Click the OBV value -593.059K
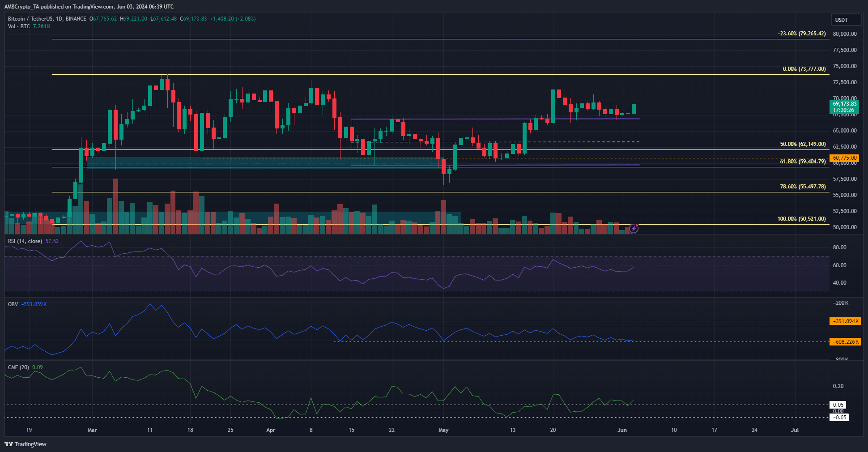The height and width of the screenshot is (452, 868). pyautogui.click(x=34, y=304)
